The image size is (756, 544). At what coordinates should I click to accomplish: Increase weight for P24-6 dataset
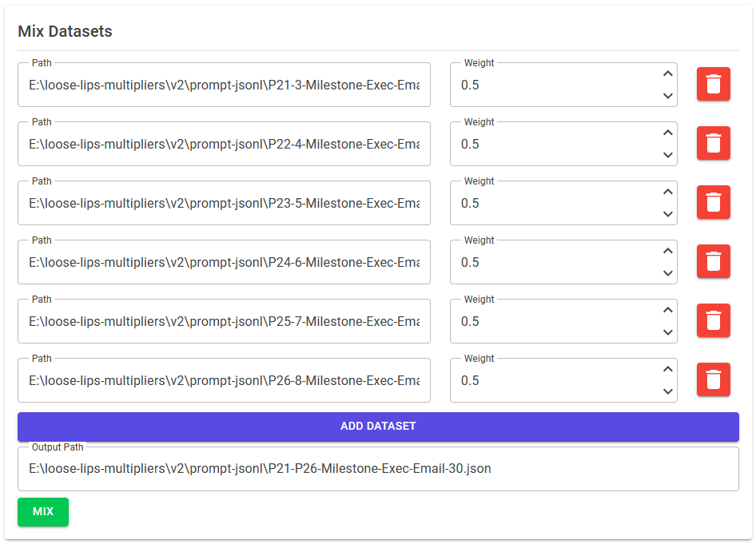click(x=668, y=251)
